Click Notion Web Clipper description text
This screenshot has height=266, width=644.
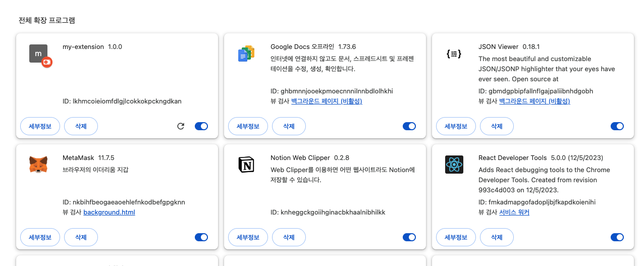tap(343, 175)
